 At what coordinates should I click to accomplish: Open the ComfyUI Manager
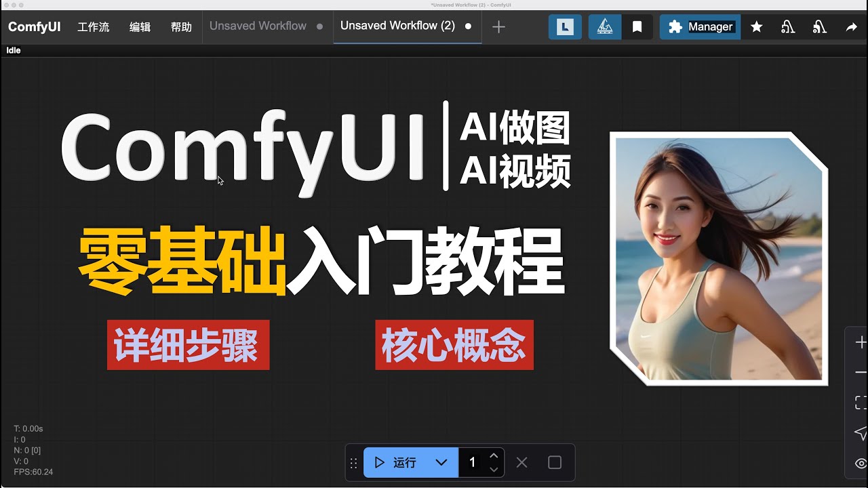tap(701, 27)
